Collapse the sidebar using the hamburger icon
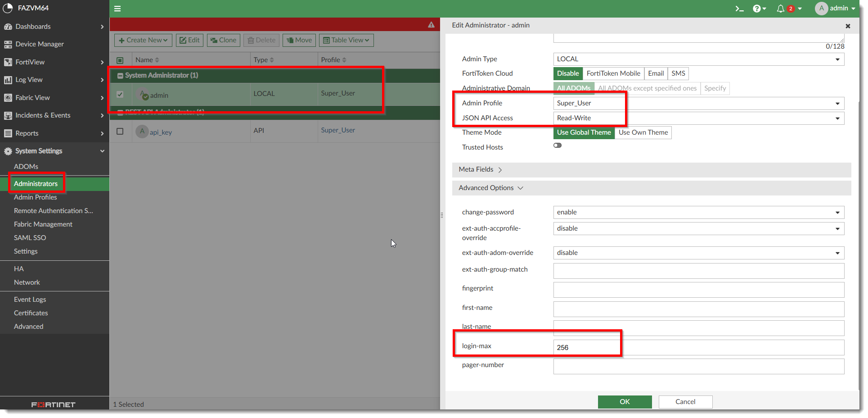The height and width of the screenshot is (418, 868). [117, 8]
